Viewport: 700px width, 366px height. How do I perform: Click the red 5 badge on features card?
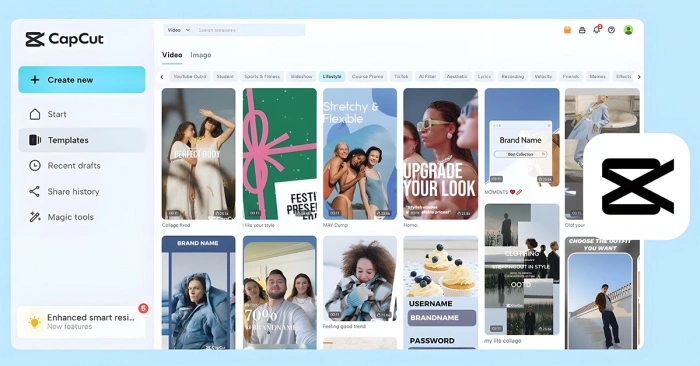(143, 308)
